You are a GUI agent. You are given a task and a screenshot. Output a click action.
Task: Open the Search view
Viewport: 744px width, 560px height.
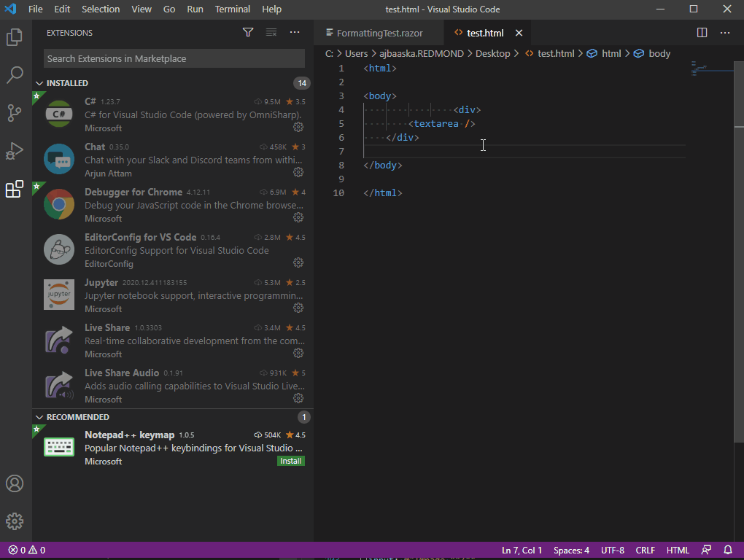pyautogui.click(x=15, y=75)
